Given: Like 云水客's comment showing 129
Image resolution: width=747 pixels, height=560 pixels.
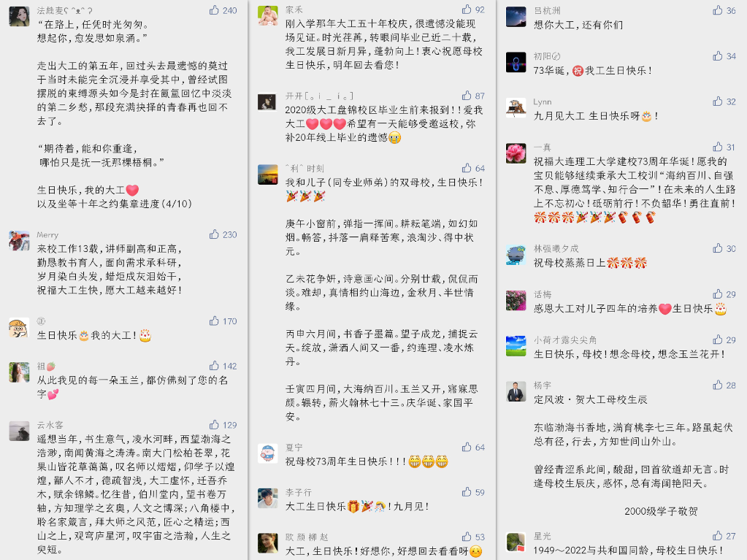Looking at the screenshot, I should point(215,424).
